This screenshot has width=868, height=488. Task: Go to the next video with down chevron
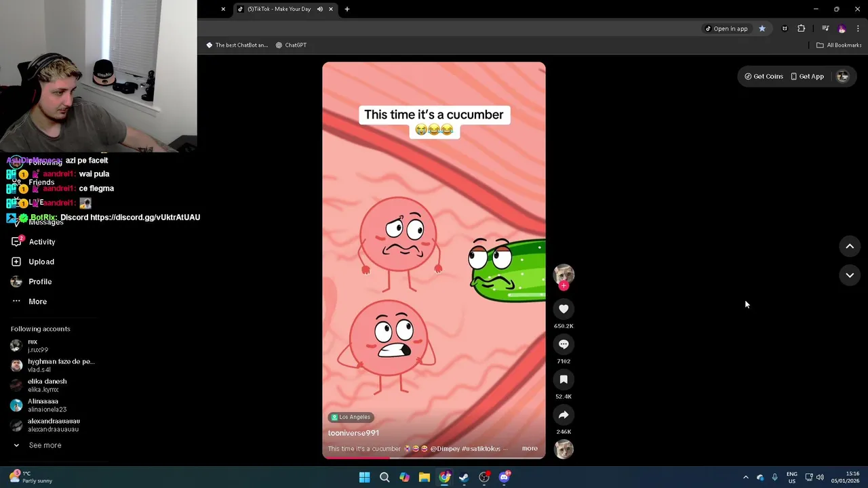pyautogui.click(x=850, y=275)
